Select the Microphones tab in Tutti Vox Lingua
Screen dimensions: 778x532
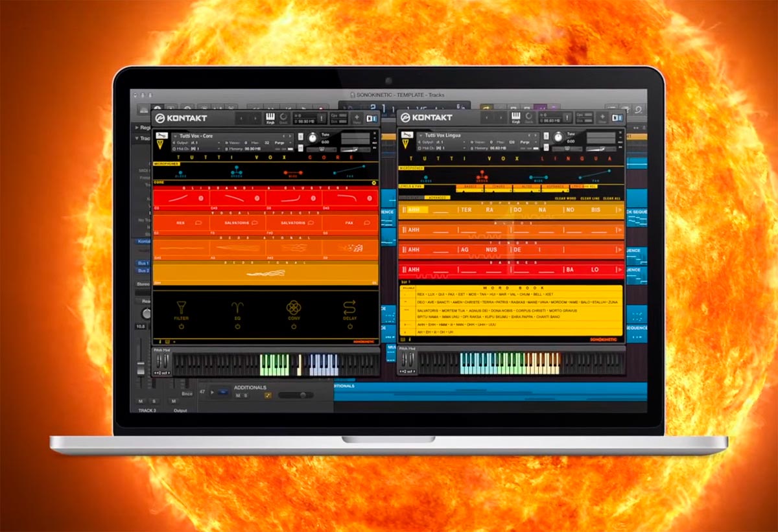pos(411,167)
